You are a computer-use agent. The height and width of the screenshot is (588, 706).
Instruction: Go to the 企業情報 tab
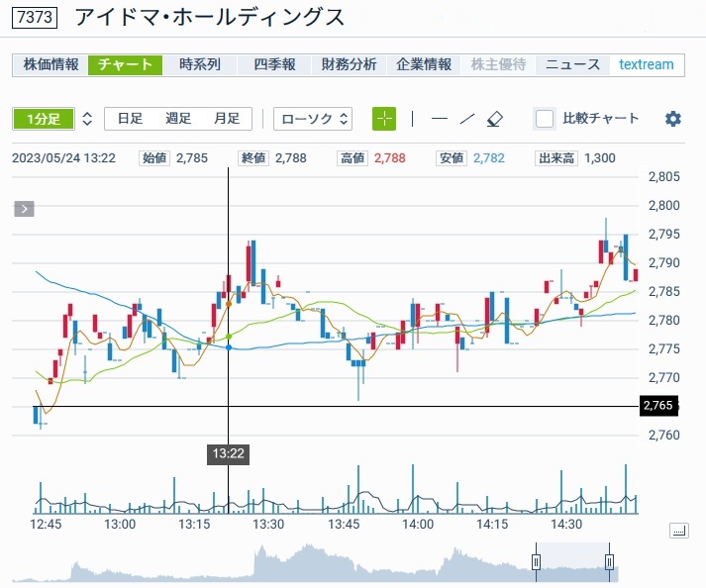pos(424,64)
